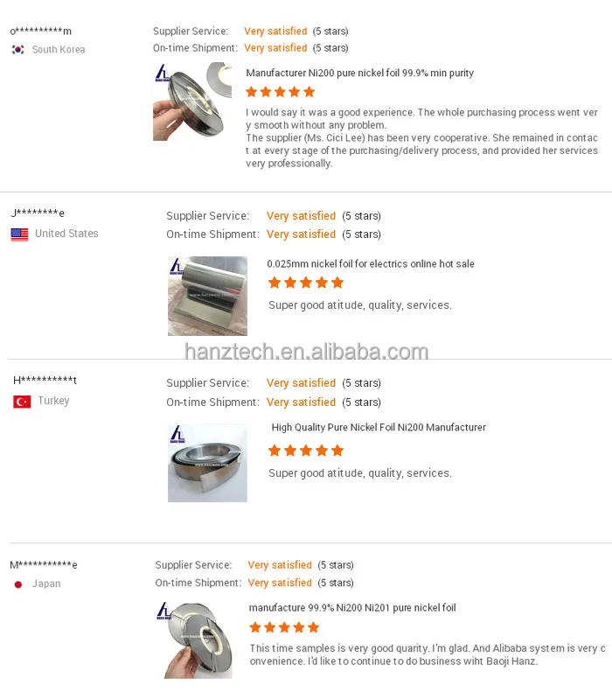Viewport: 612px width, 700px height.
Task: Click the Turkey flag icon
Action: pyautogui.click(x=22, y=402)
